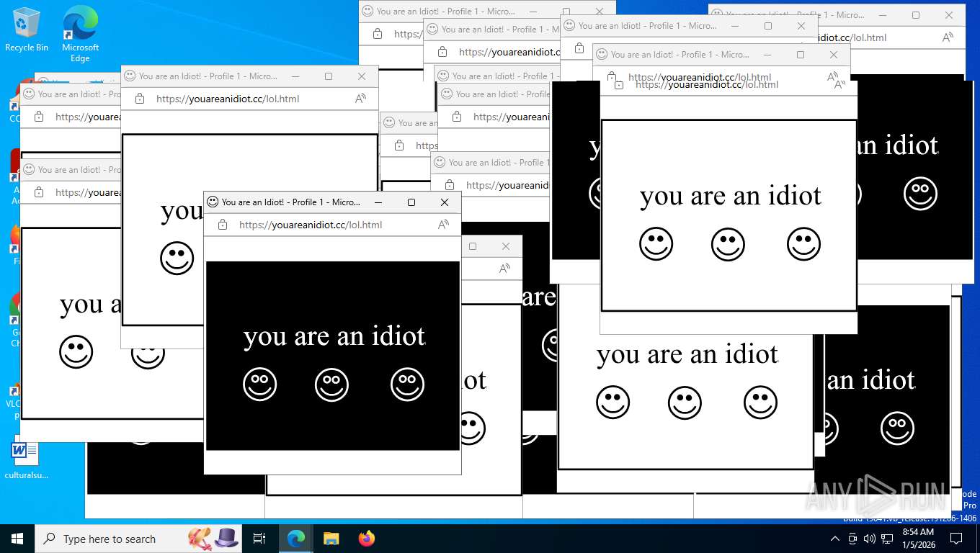
Task: Show hidden system tray icons
Action: [835, 539]
